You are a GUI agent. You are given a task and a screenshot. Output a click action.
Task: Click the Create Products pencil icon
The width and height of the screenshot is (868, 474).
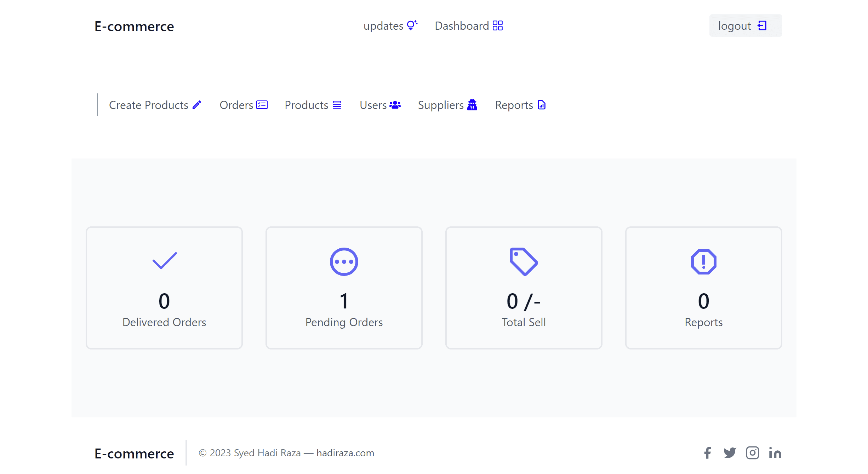pos(197,105)
